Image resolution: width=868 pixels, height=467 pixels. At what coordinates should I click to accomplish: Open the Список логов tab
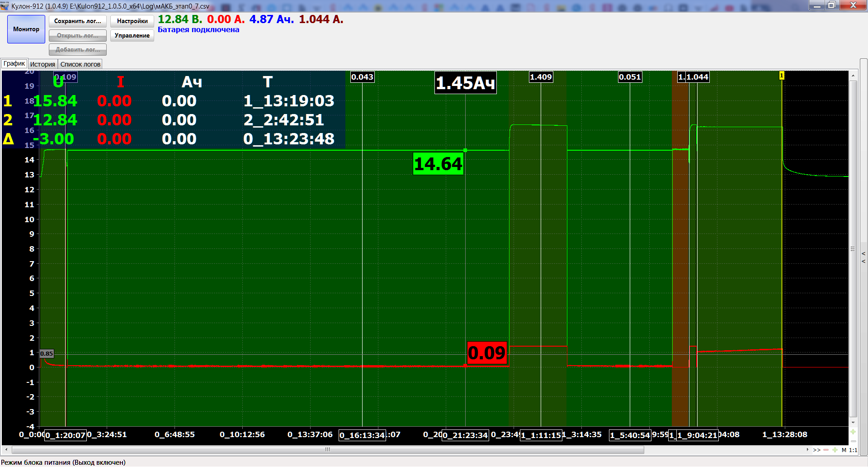pos(80,64)
